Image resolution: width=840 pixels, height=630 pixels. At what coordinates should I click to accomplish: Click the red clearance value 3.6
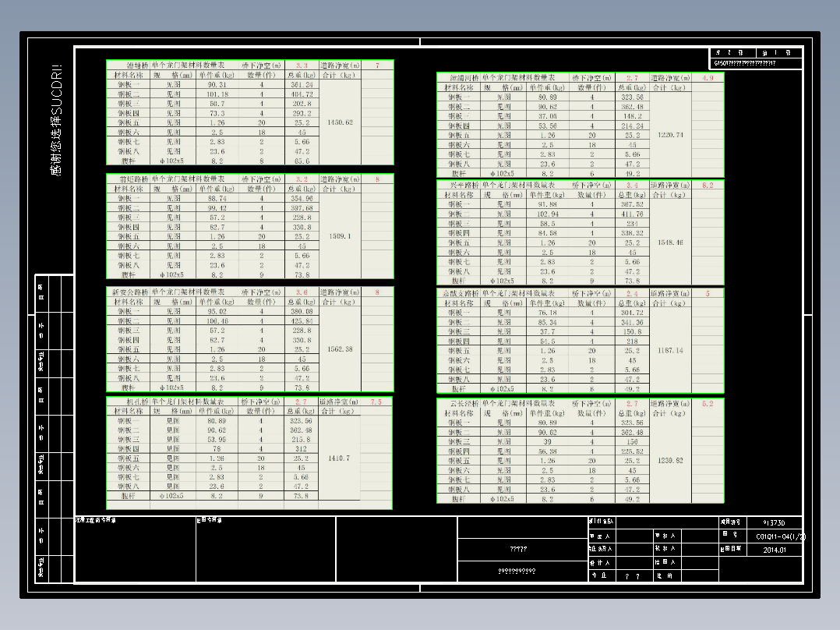coord(302,292)
